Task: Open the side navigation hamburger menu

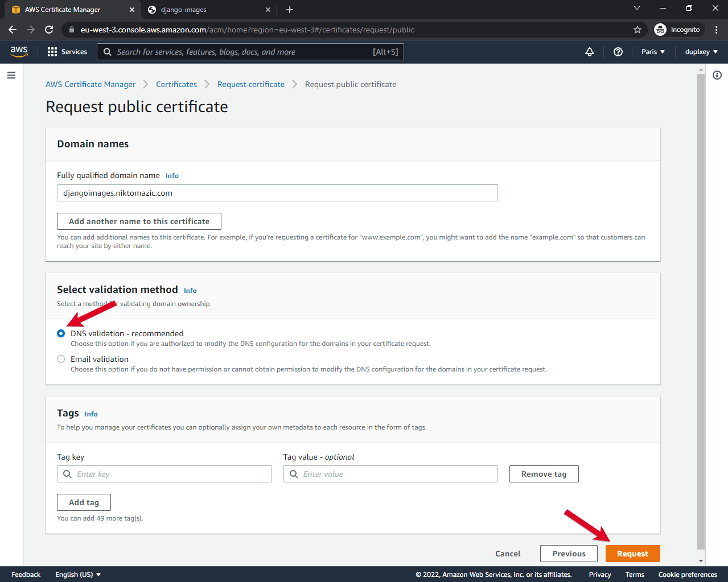Action: (11, 75)
